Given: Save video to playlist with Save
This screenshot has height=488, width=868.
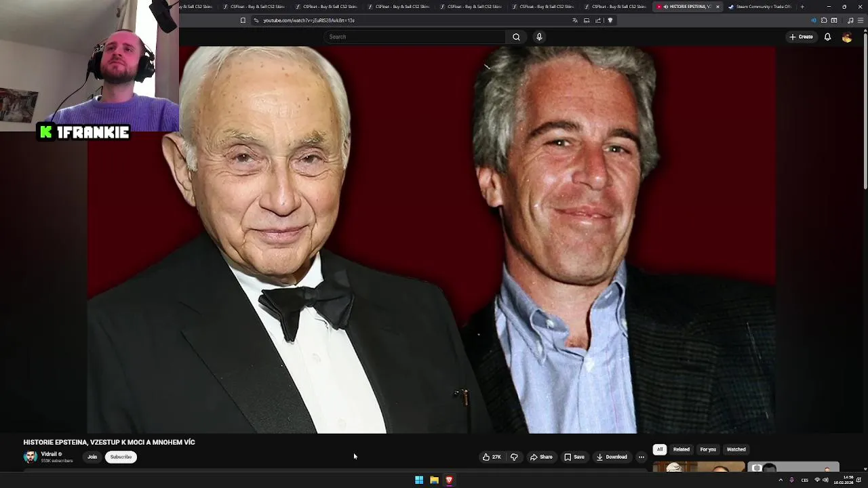Looking at the screenshot, I should click(x=574, y=457).
